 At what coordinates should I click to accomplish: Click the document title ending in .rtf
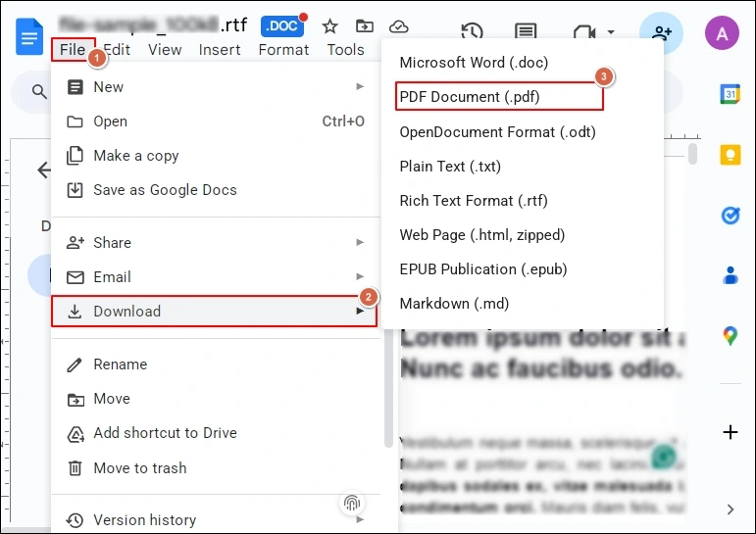(x=153, y=24)
